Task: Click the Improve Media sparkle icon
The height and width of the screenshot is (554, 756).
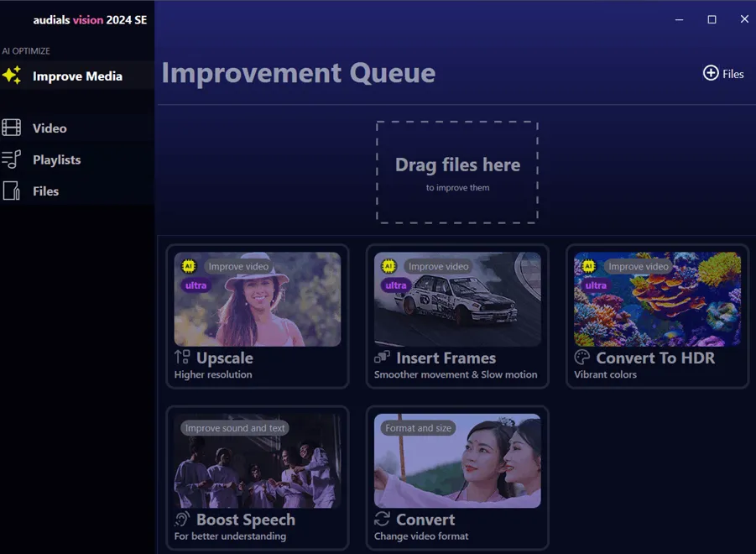Action: coord(12,76)
